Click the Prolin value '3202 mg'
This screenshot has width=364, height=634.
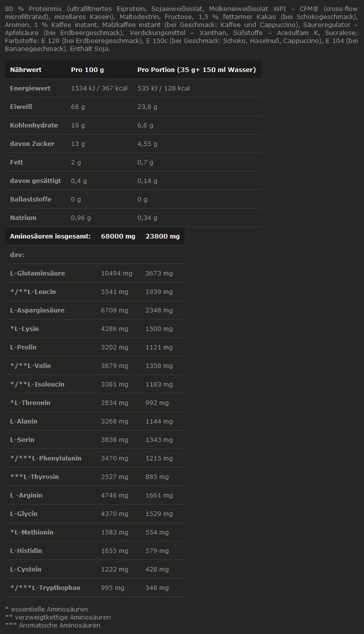115,347
